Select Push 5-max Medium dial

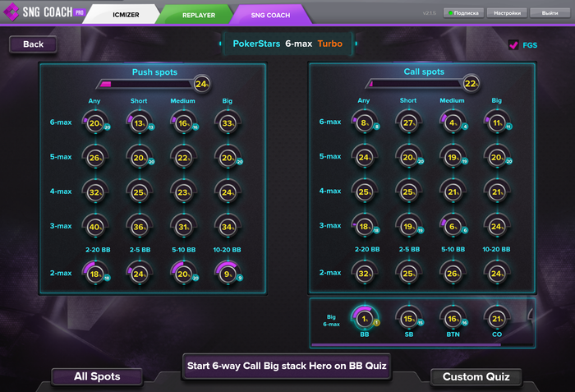point(184,158)
